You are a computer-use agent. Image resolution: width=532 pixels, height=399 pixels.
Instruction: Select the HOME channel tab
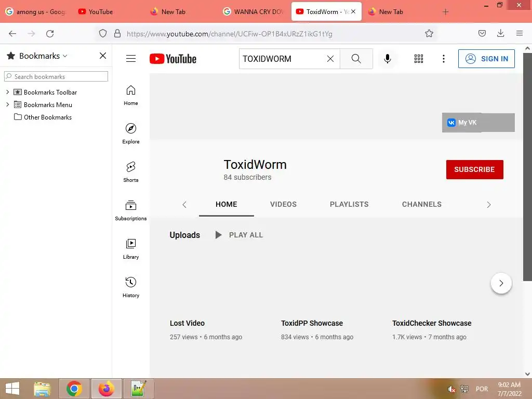227,204
